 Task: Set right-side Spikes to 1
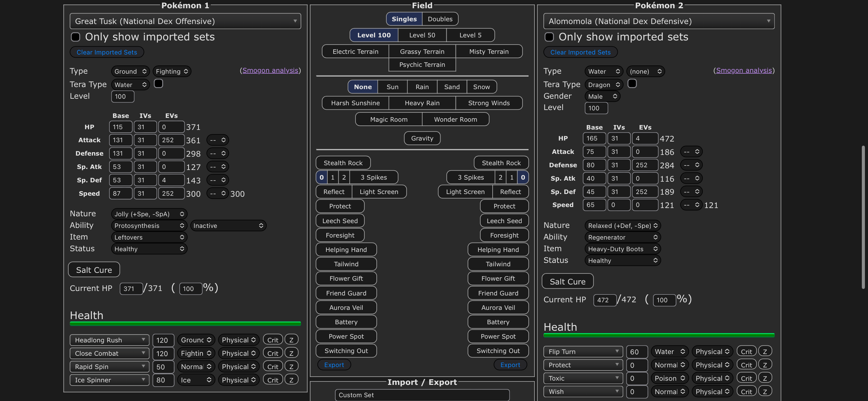tap(512, 177)
